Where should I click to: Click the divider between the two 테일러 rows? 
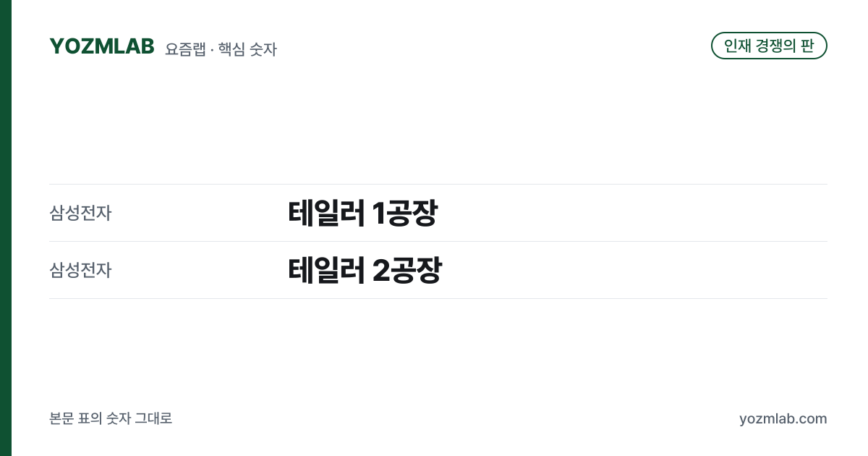(x=438, y=241)
